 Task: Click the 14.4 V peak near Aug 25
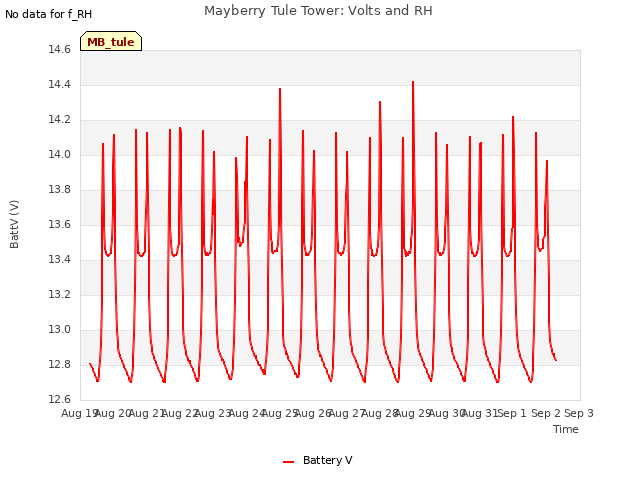[280, 89]
